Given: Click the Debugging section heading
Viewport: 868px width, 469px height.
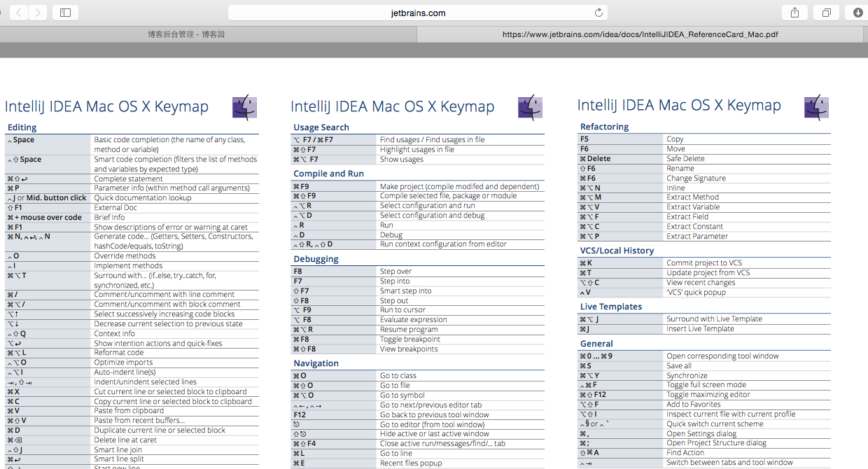Looking at the screenshot, I should click(316, 259).
